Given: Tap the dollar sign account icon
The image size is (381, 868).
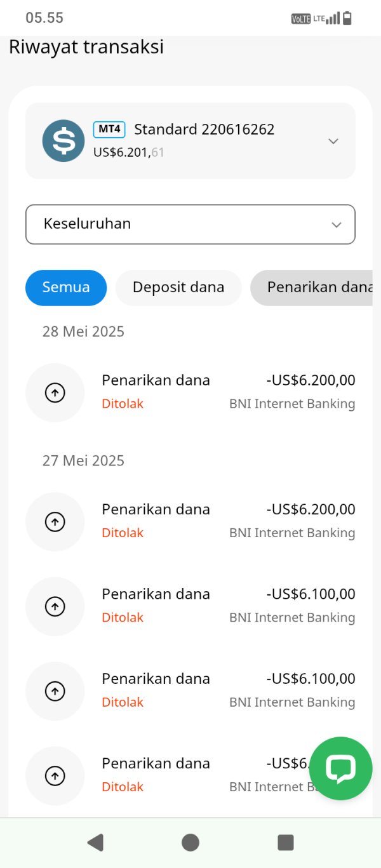Looking at the screenshot, I should [63, 140].
